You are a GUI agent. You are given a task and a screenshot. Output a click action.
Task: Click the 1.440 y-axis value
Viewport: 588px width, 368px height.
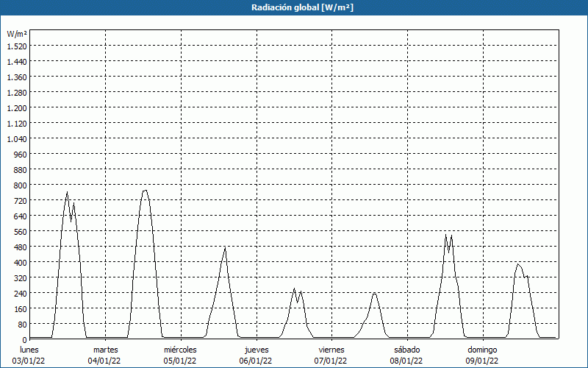click(17, 62)
